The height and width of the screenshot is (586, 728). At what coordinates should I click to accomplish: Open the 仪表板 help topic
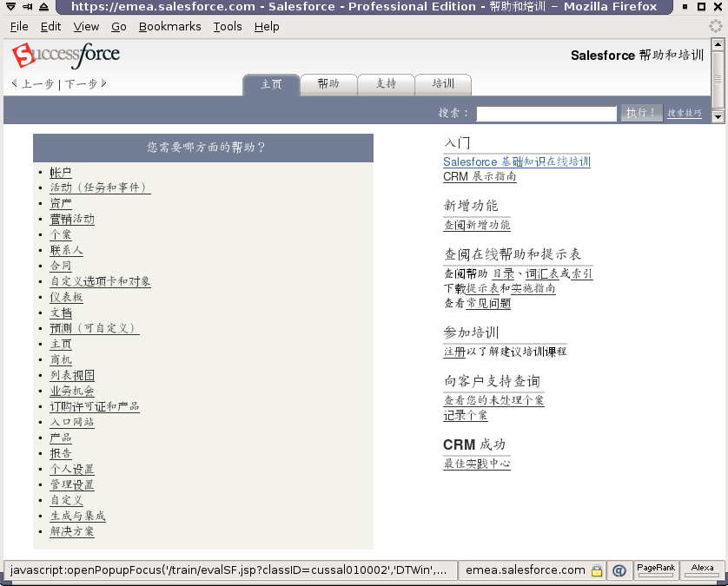pos(66,297)
